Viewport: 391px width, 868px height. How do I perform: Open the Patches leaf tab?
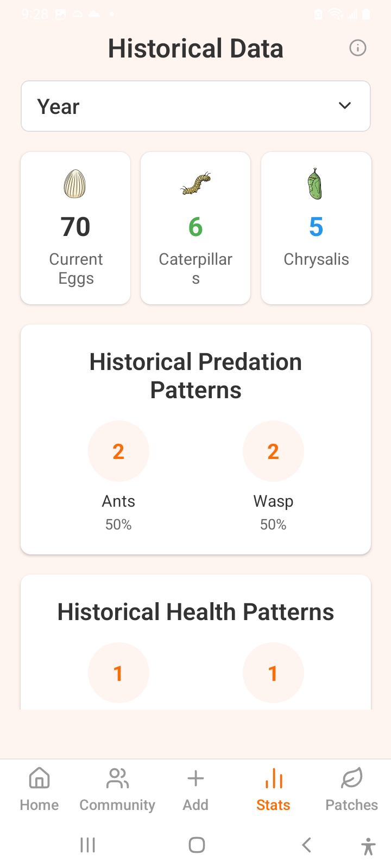351,789
